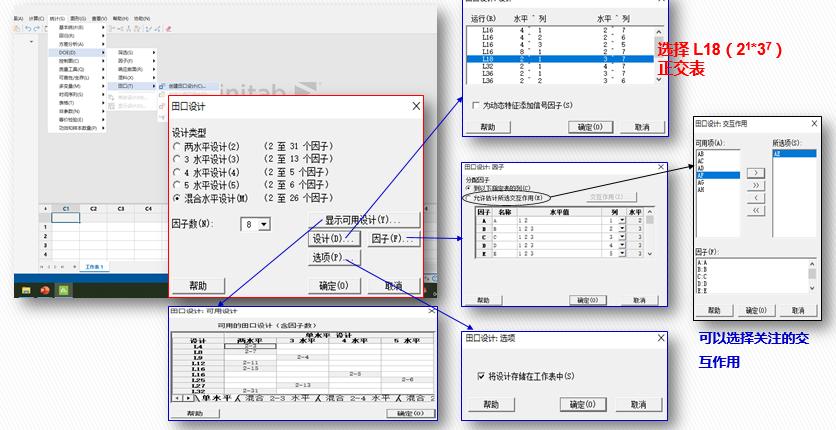The height and width of the screenshot is (430, 836).
Task: Open column dropdown for factor E row
Action: [622, 254]
